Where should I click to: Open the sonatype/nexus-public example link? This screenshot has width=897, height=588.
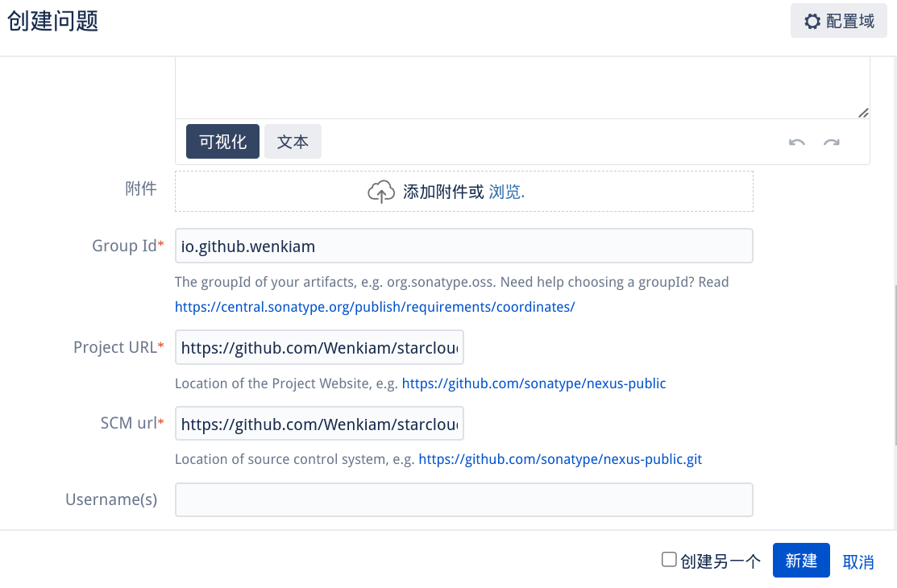tap(534, 383)
